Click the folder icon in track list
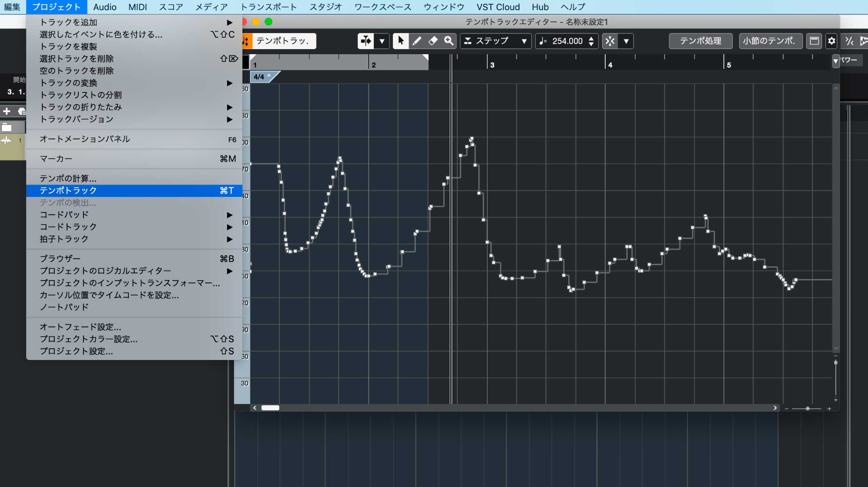This screenshot has width=868, height=487. coord(6,127)
